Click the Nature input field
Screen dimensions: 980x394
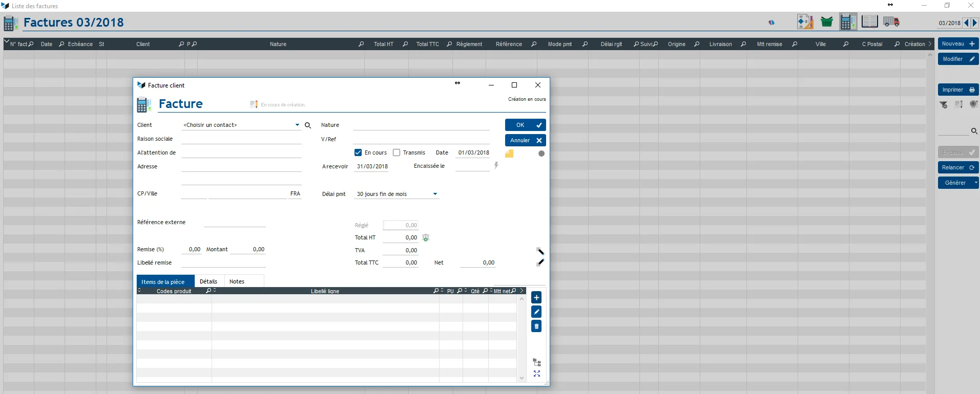[x=421, y=125]
